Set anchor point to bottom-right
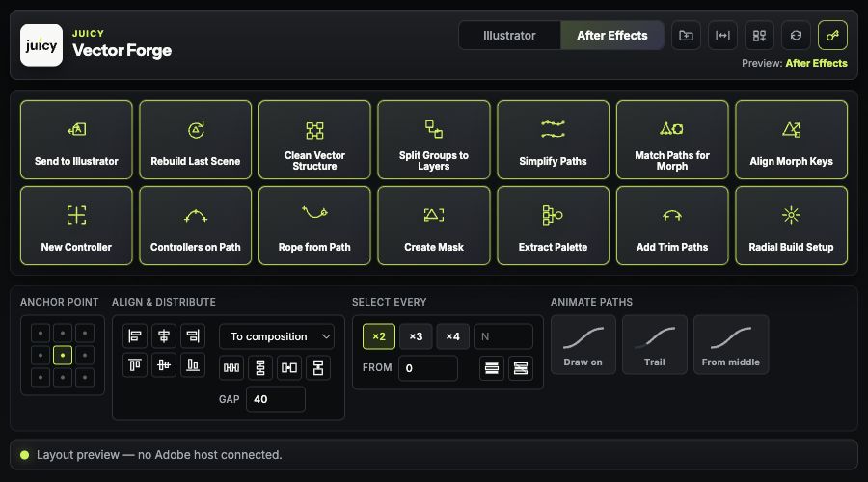This screenshot has width=868, height=482. 85,378
